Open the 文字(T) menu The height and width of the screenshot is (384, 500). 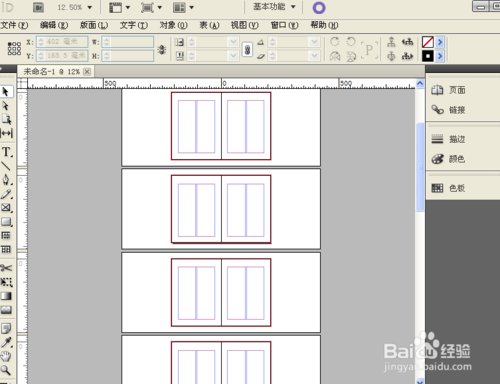pyautogui.click(x=134, y=25)
